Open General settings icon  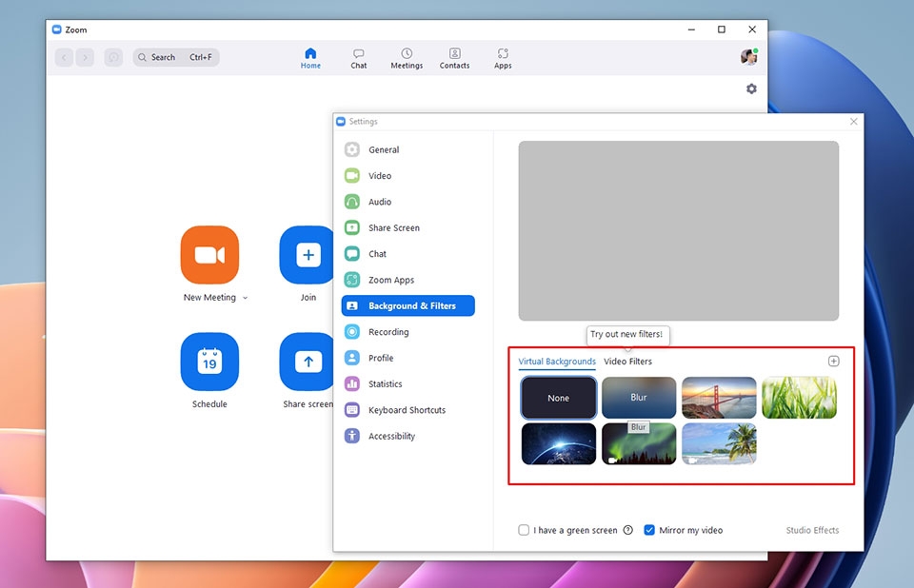pyautogui.click(x=352, y=149)
